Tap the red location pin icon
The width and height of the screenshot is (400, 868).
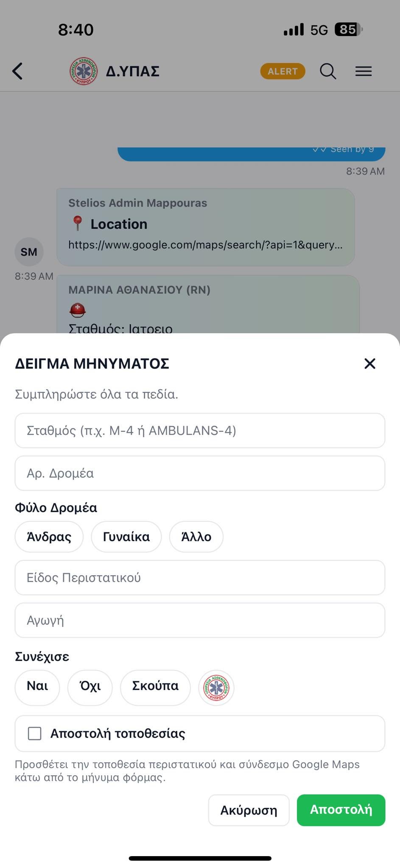(77, 223)
